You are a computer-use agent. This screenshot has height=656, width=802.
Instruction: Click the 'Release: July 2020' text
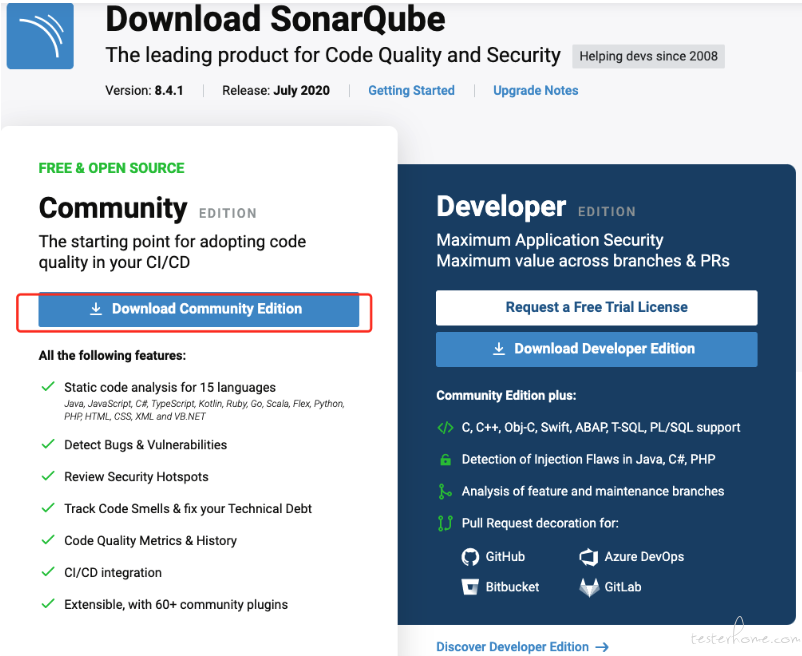coord(276,91)
